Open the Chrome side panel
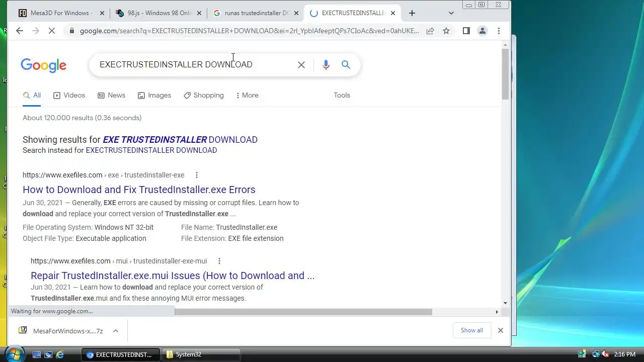The width and height of the screenshot is (644, 362). pos(466,31)
